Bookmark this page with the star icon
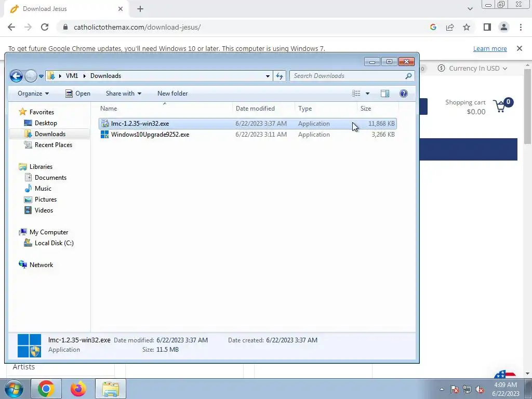Image resolution: width=532 pixels, height=399 pixels. 467,27
